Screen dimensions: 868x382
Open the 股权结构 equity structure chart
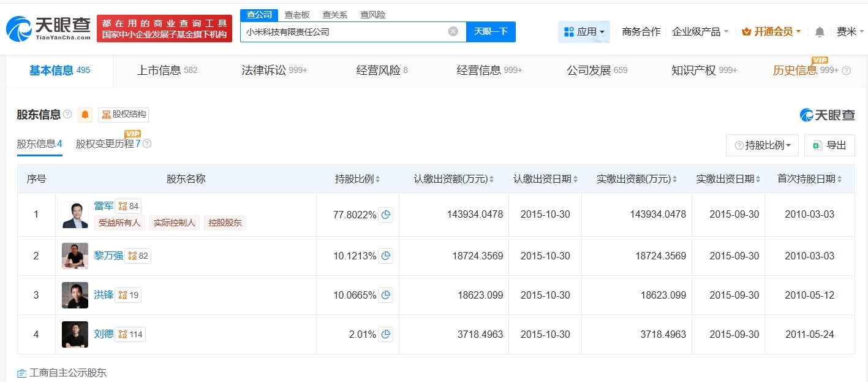pos(124,115)
